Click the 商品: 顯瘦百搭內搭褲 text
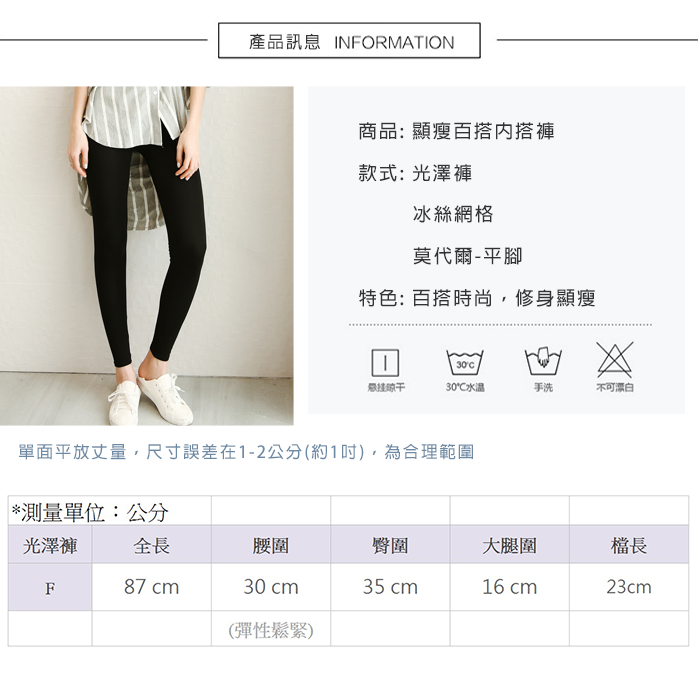The image size is (700, 700). click(x=456, y=132)
